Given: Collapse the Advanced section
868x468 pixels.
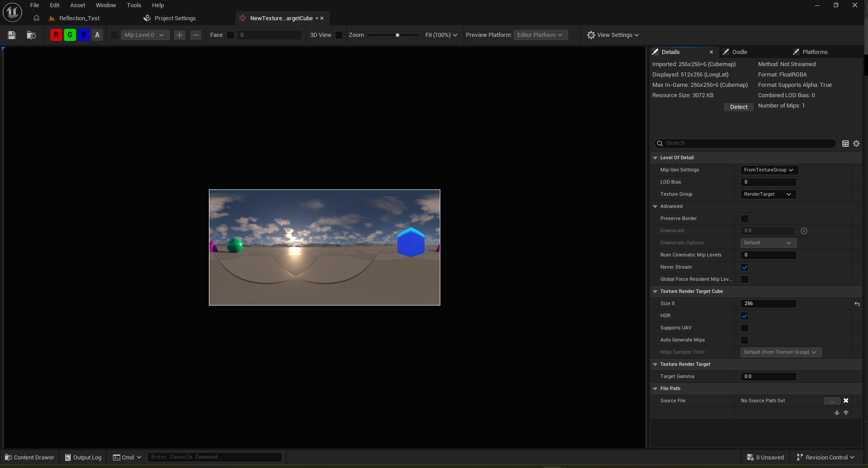Looking at the screenshot, I should pos(655,207).
